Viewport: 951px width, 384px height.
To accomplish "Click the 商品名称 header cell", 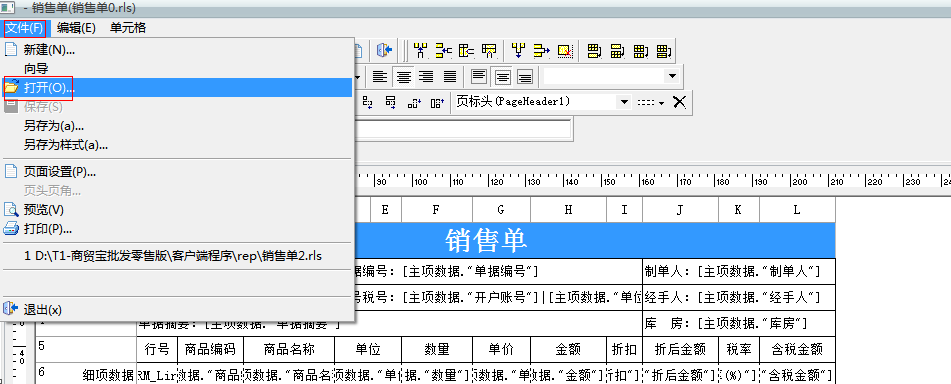I will click(289, 349).
